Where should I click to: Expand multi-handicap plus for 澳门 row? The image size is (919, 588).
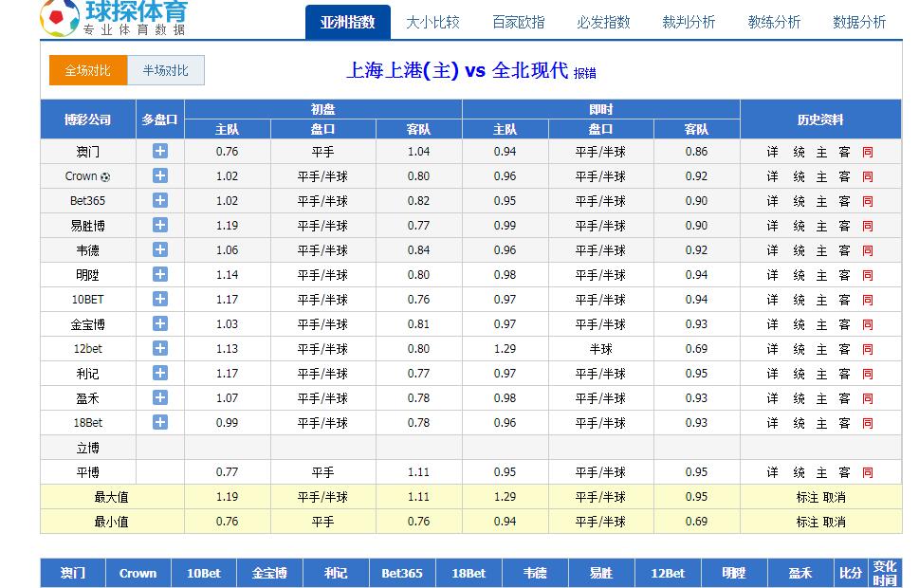tap(160, 151)
